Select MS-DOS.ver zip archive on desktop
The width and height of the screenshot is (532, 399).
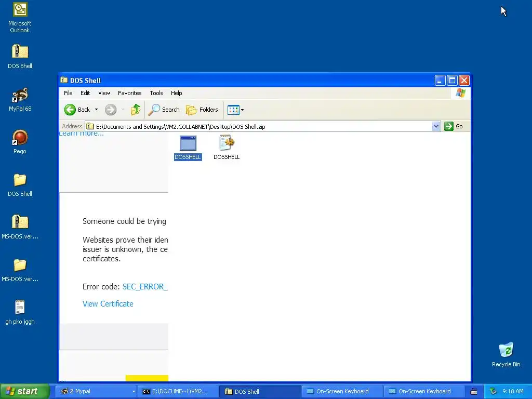(20, 227)
